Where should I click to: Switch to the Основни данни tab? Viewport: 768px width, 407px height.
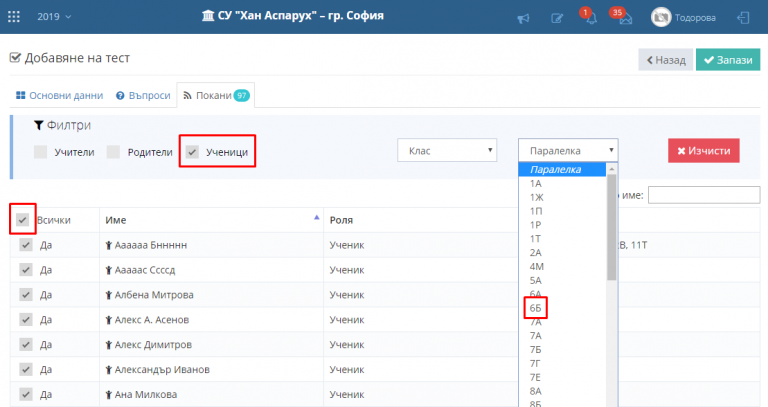coord(60,96)
